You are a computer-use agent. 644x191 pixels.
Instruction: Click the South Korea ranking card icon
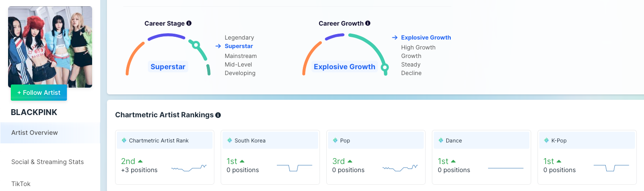point(230,141)
